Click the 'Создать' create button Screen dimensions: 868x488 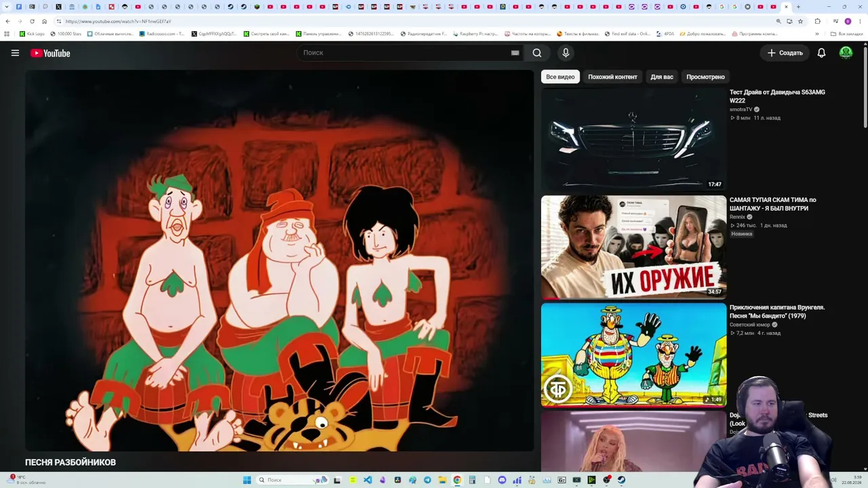785,53
